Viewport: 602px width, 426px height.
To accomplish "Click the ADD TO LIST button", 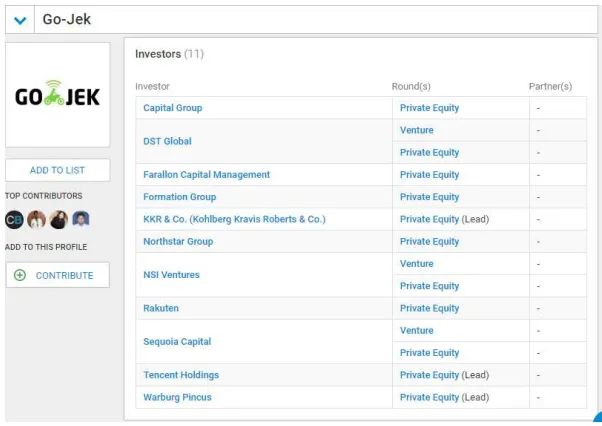I will pos(58,170).
